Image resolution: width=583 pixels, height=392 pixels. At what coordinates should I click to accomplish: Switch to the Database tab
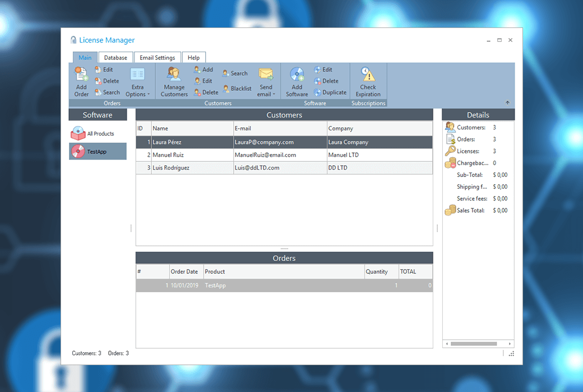115,58
